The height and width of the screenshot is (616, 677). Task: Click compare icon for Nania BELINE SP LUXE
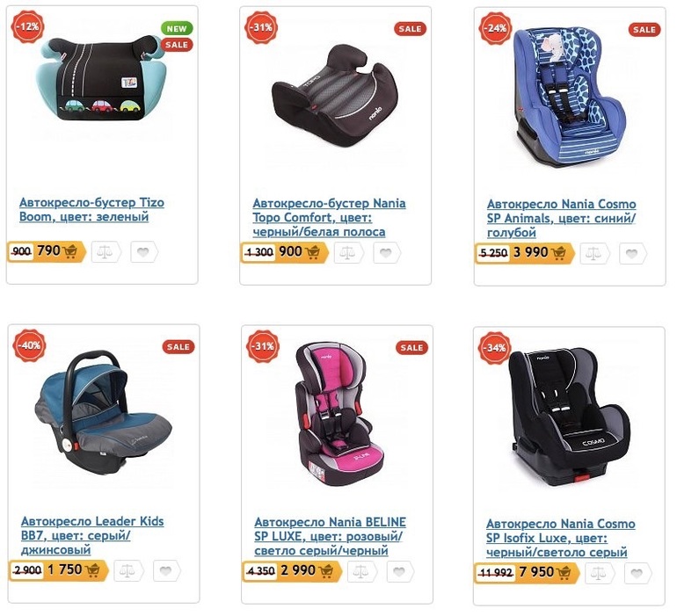362,572
